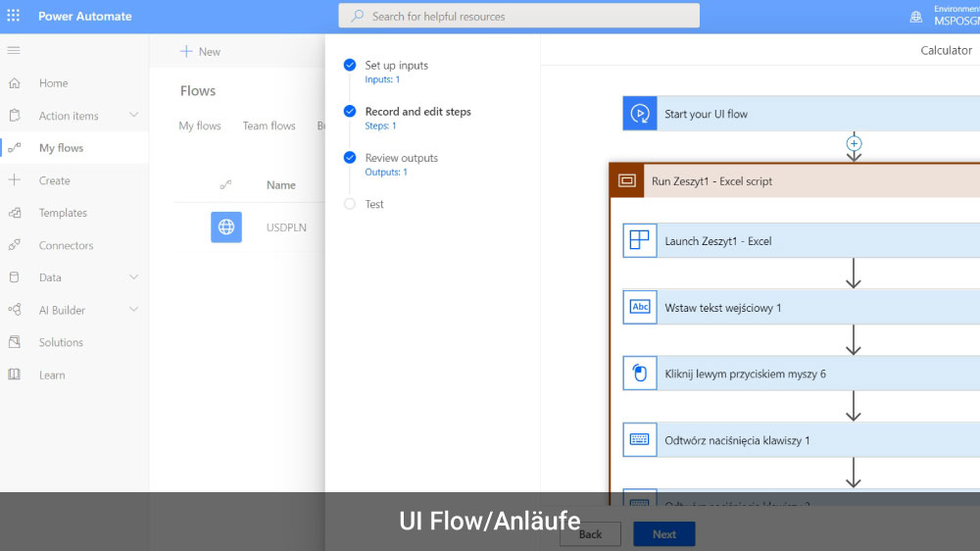Click the USDPLN flow globe icon
Viewport: 980px width, 551px height.
[x=226, y=227]
